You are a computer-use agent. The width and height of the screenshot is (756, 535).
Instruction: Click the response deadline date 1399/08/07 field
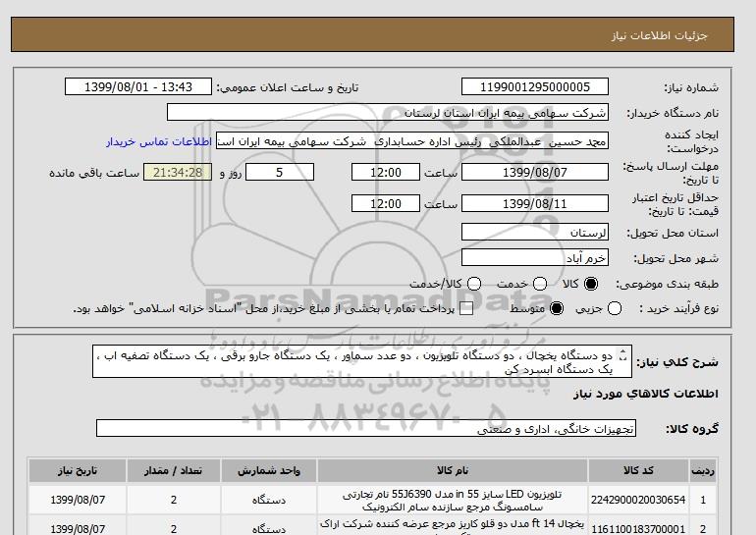coord(535,172)
